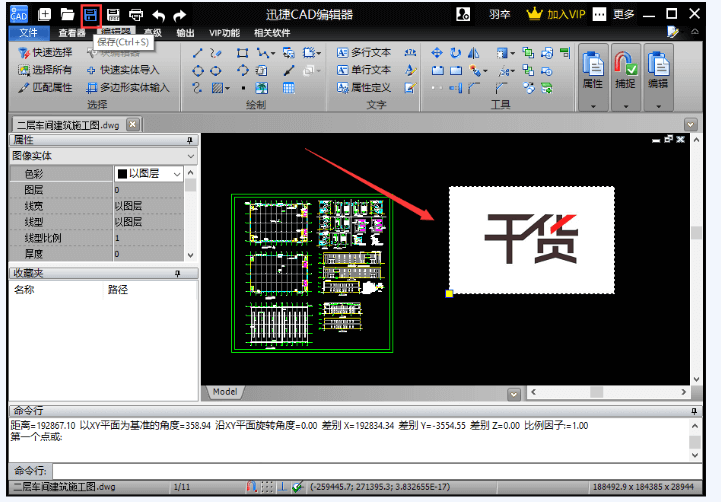Viewport: 721px width, 502px height.
Task: Pin the Command line (命令行) panel
Action: [694, 411]
